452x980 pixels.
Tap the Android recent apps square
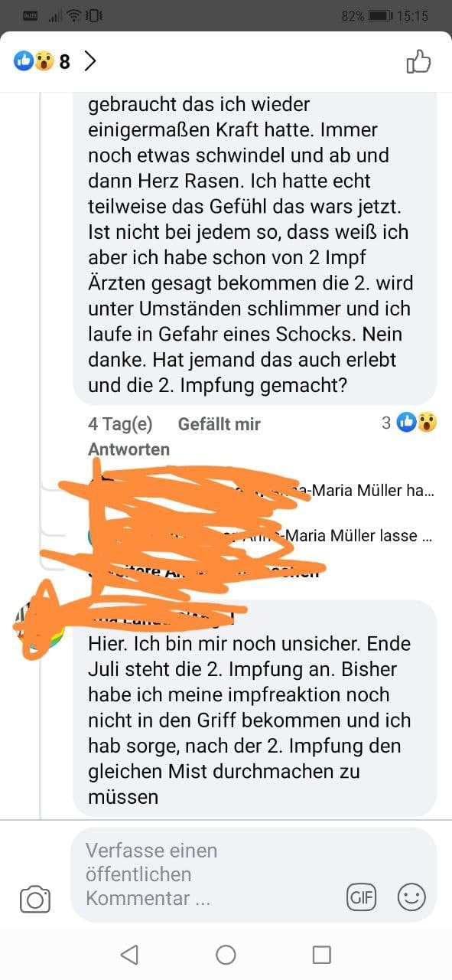pos(322,954)
